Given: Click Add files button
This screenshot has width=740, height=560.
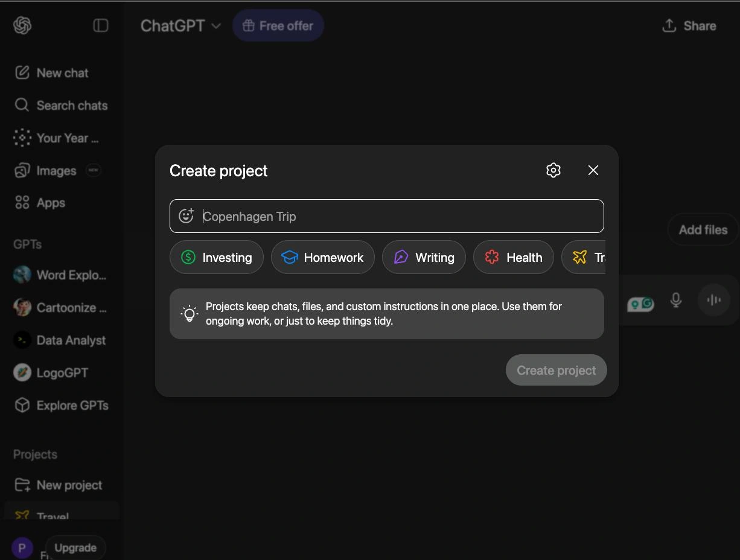Looking at the screenshot, I should [x=703, y=230].
